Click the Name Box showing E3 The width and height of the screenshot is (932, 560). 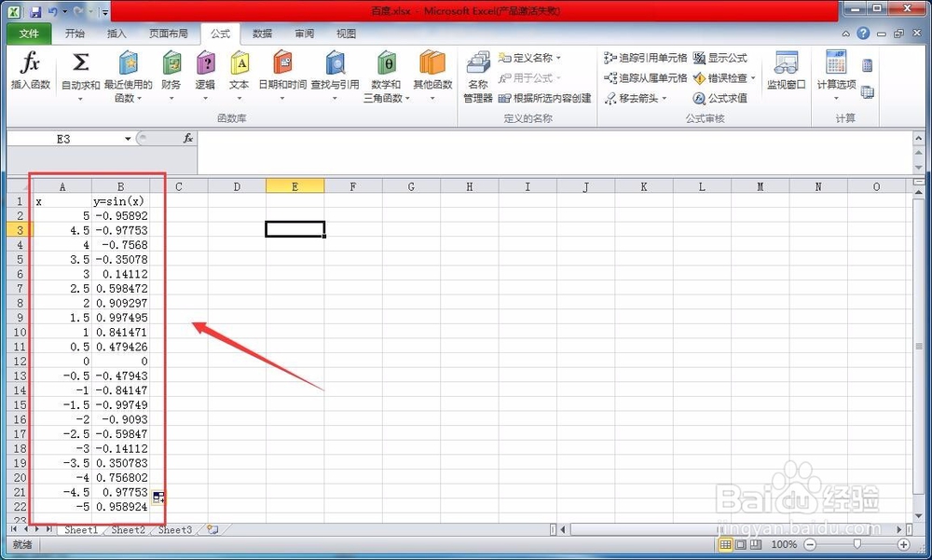tap(64, 139)
